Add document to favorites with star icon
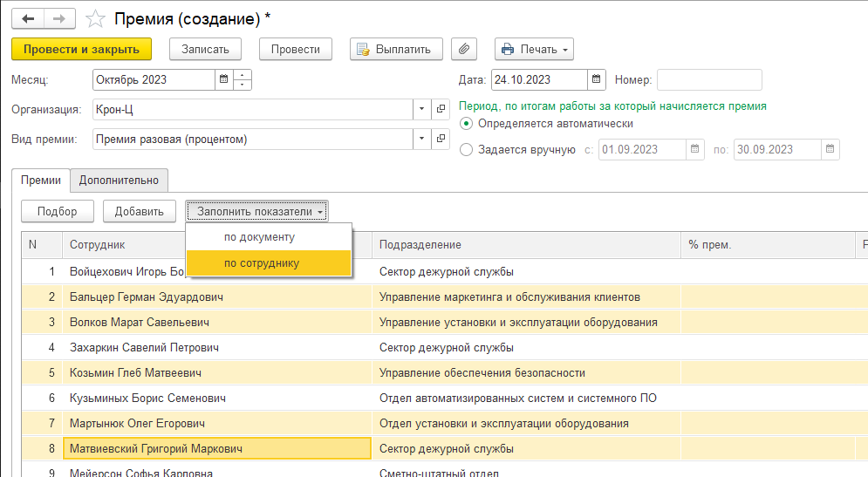Image resolution: width=868 pixels, height=477 pixels. click(x=98, y=18)
